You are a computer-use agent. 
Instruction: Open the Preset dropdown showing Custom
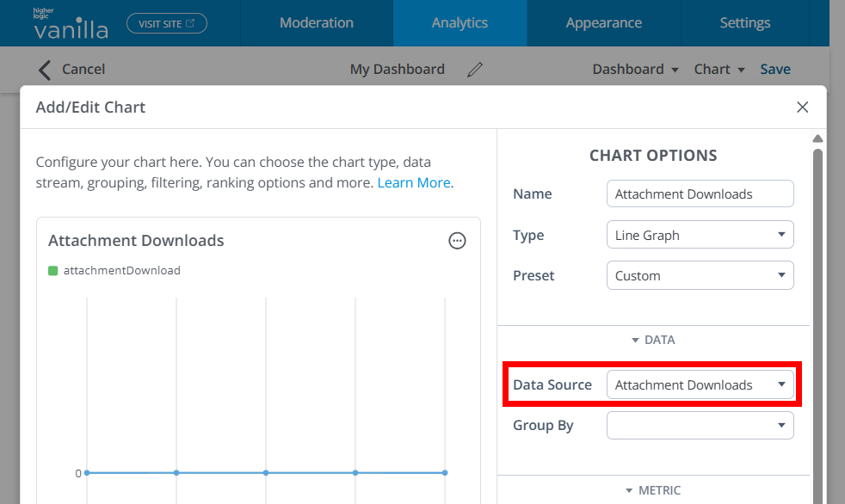[700, 276]
